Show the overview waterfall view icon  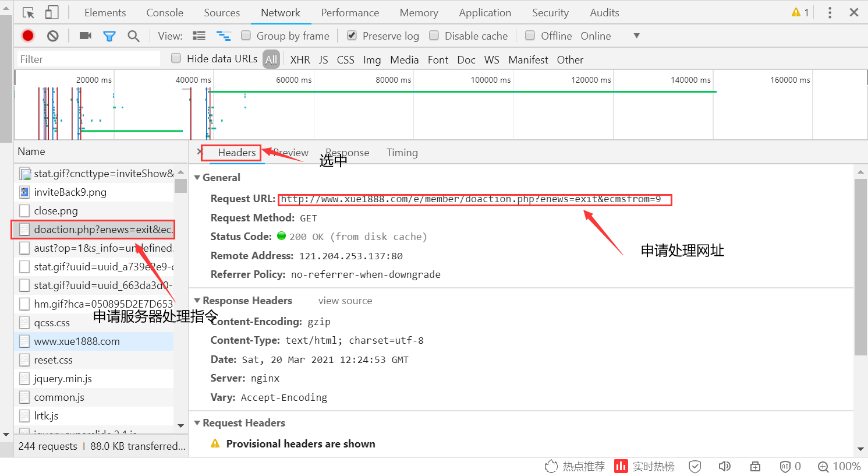click(x=224, y=36)
